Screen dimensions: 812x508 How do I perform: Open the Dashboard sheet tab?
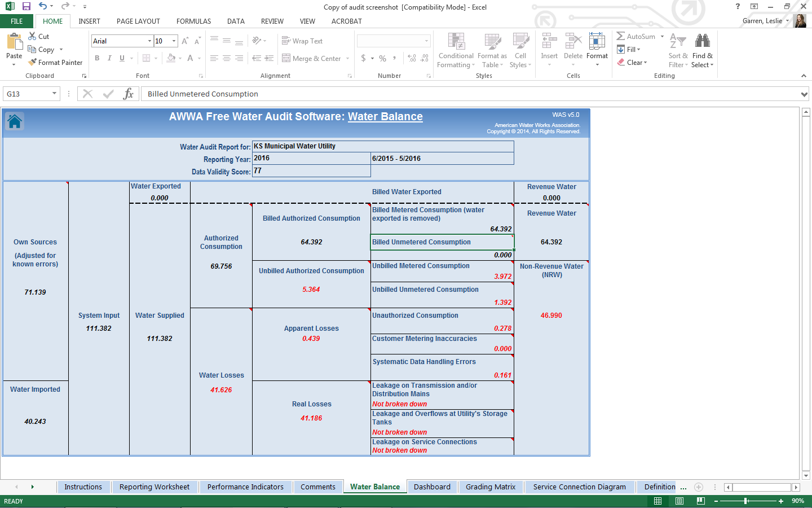tap(432, 487)
